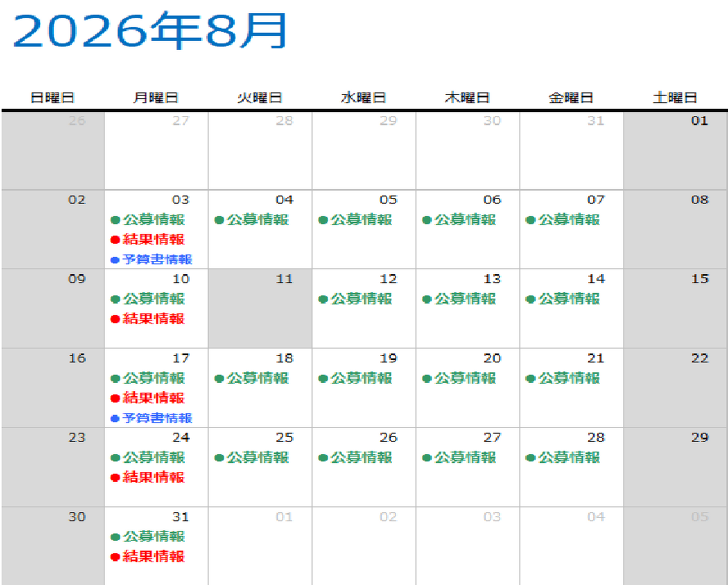This screenshot has width=728, height=585.
Task: Open 結果情報 link on August 10
Action: 154,319
